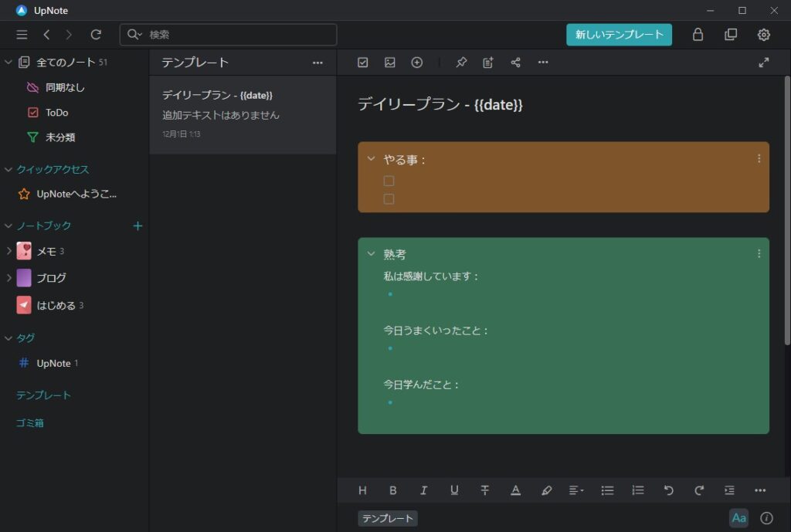The height and width of the screenshot is (532, 791).
Task: Lock the note using the padlock icon
Action: 697,35
